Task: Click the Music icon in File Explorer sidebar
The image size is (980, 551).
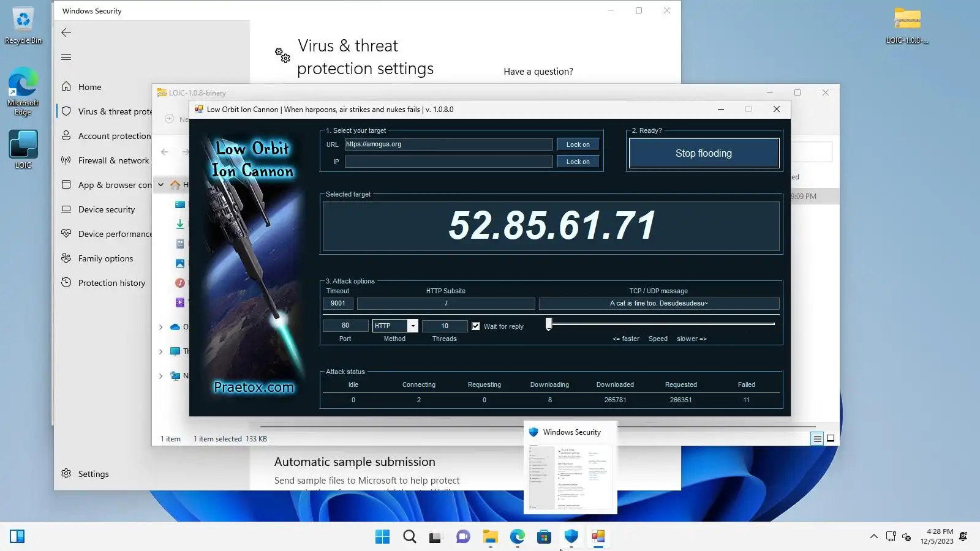Action: point(180,283)
